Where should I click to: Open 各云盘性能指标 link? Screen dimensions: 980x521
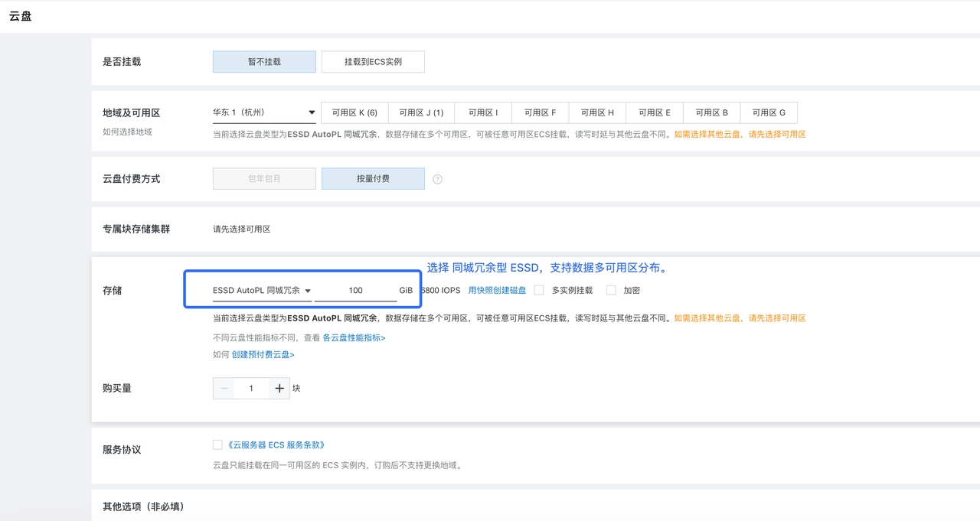pos(354,337)
